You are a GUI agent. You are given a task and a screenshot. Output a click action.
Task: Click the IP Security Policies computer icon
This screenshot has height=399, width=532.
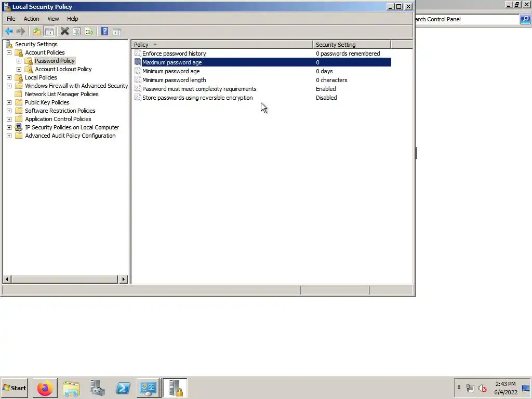(x=19, y=128)
